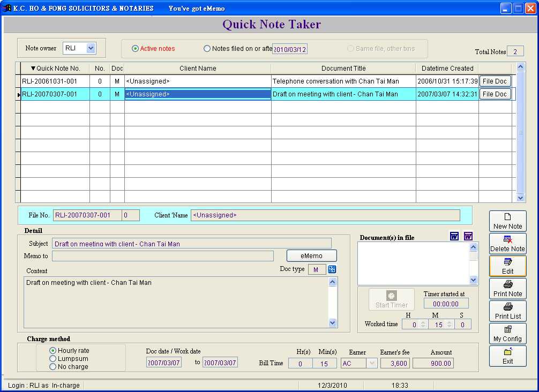Choose the Lumpsum charge method
The width and height of the screenshot is (539, 392).
click(53, 359)
